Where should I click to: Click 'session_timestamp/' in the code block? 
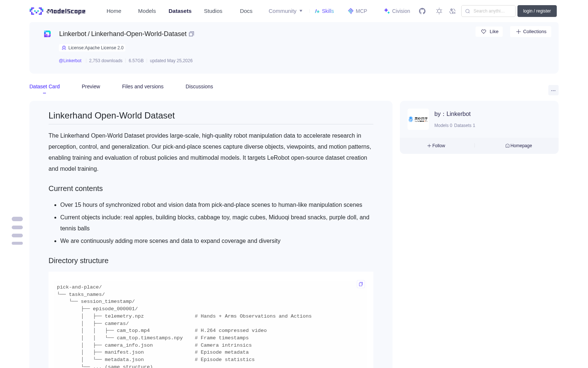point(108,301)
